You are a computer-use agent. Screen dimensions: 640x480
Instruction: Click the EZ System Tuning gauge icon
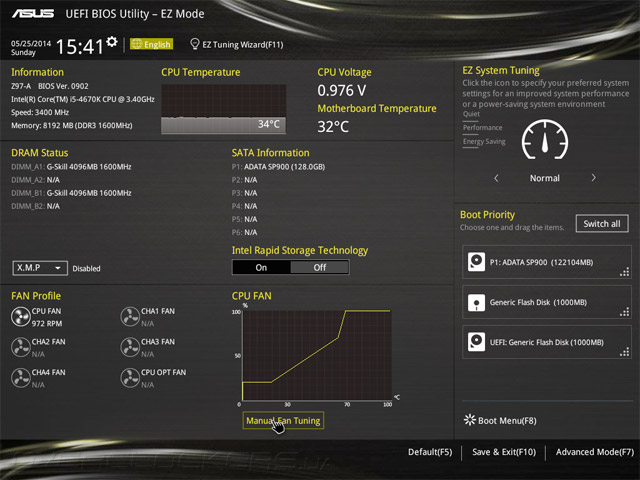(x=545, y=140)
